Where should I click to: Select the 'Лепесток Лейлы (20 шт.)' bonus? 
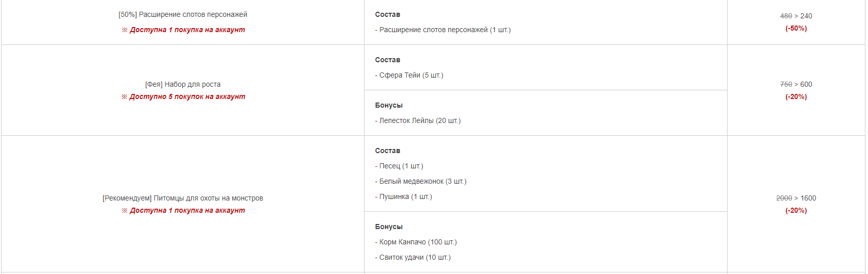click(x=418, y=120)
